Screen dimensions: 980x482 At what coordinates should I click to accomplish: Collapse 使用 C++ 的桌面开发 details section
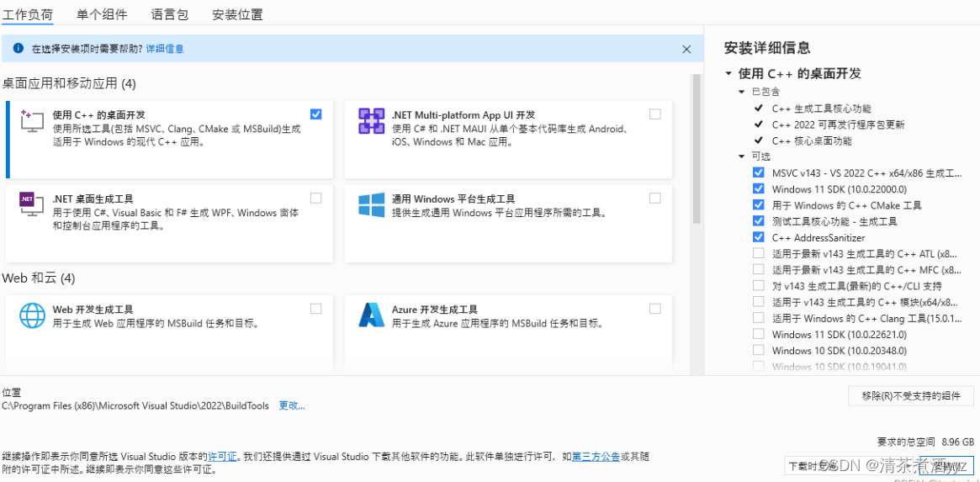coord(728,74)
